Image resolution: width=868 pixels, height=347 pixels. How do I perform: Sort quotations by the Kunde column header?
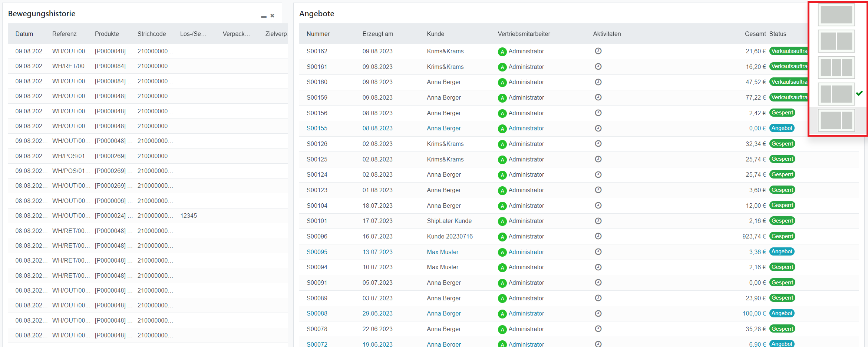click(x=435, y=34)
